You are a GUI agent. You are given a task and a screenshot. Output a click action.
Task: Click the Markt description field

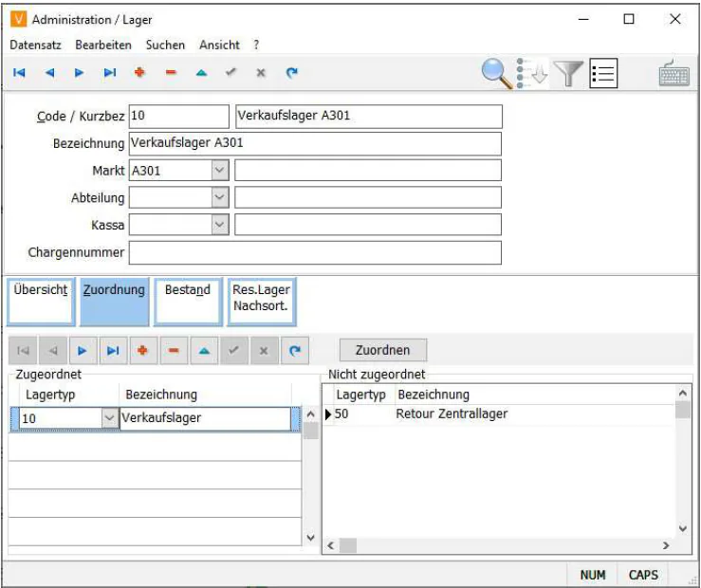(x=368, y=170)
